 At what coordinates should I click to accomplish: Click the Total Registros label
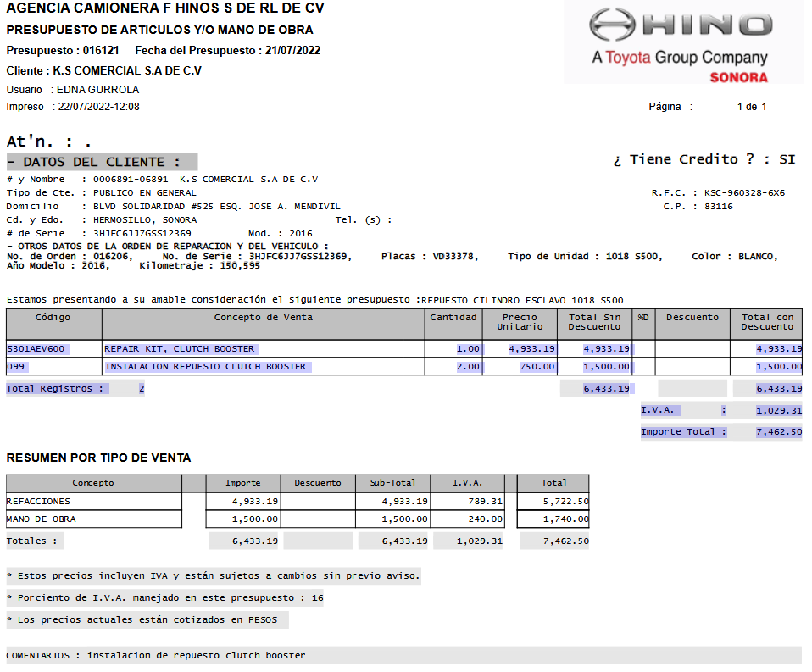(56, 388)
